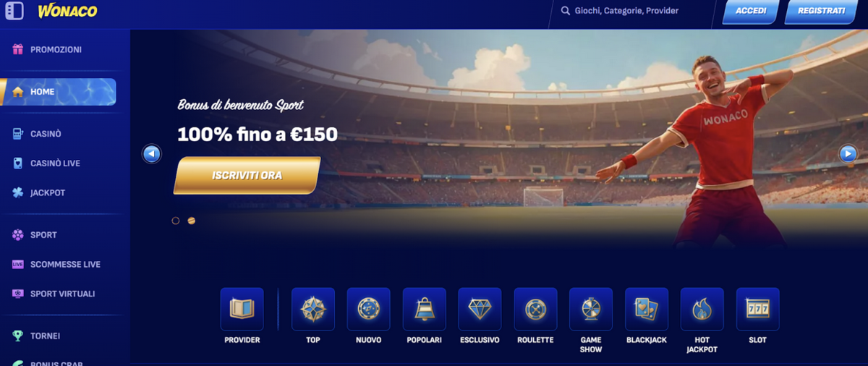Select the Esclusivo diamond icon
The height and width of the screenshot is (366, 868).
(x=480, y=309)
